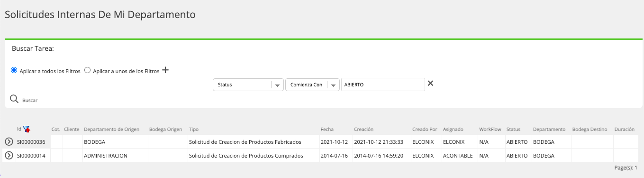Click the magnifying glass Buscar icon
The image size is (644, 178).
point(14,99)
